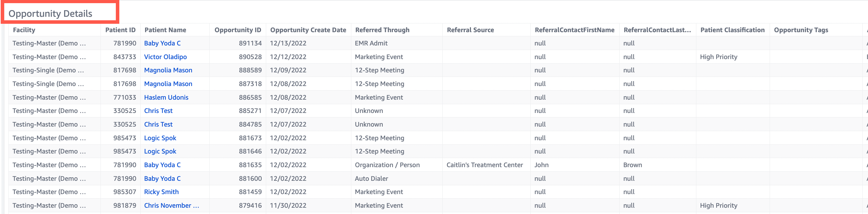This screenshot has height=214, width=868.
Task: Open the Ricky Smith patient link
Action: [161, 192]
